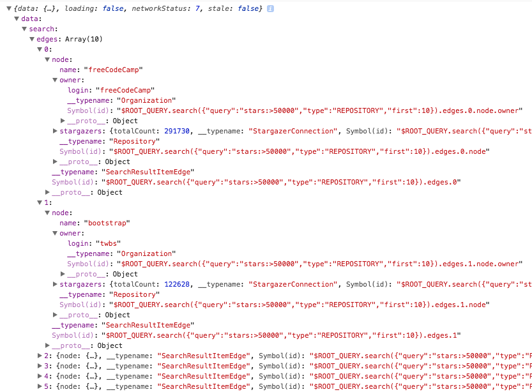Expand edge 2 of the edges array
532x392 pixels.
click(40, 356)
